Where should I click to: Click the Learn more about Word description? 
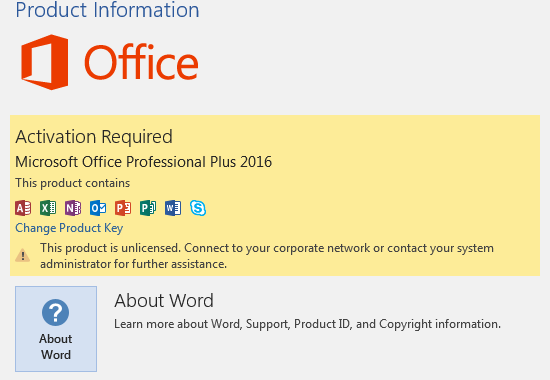pyautogui.click(x=307, y=324)
